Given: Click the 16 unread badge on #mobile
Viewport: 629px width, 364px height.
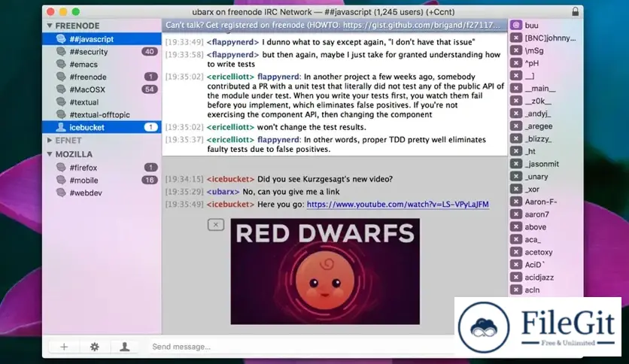Looking at the screenshot, I should (150, 180).
